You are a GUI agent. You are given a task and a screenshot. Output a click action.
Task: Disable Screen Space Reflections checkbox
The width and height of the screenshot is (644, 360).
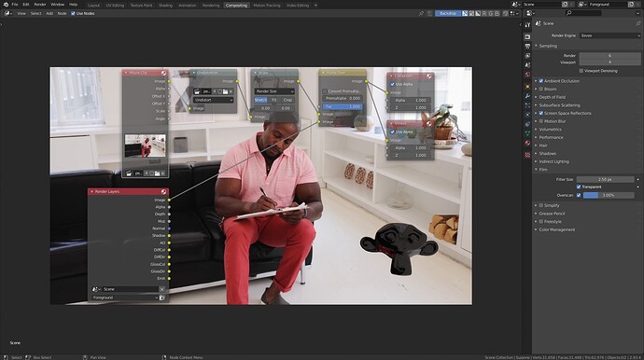tap(541, 113)
